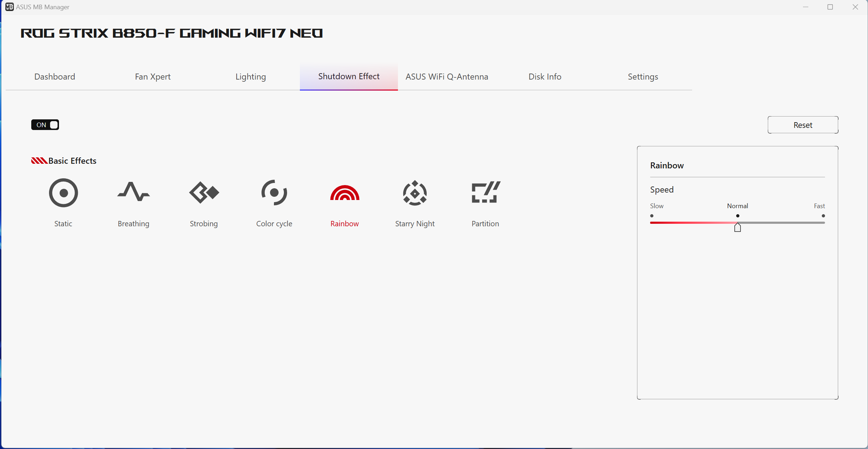Click the Reset button
Screen dimensions: 868x449
pos(803,125)
